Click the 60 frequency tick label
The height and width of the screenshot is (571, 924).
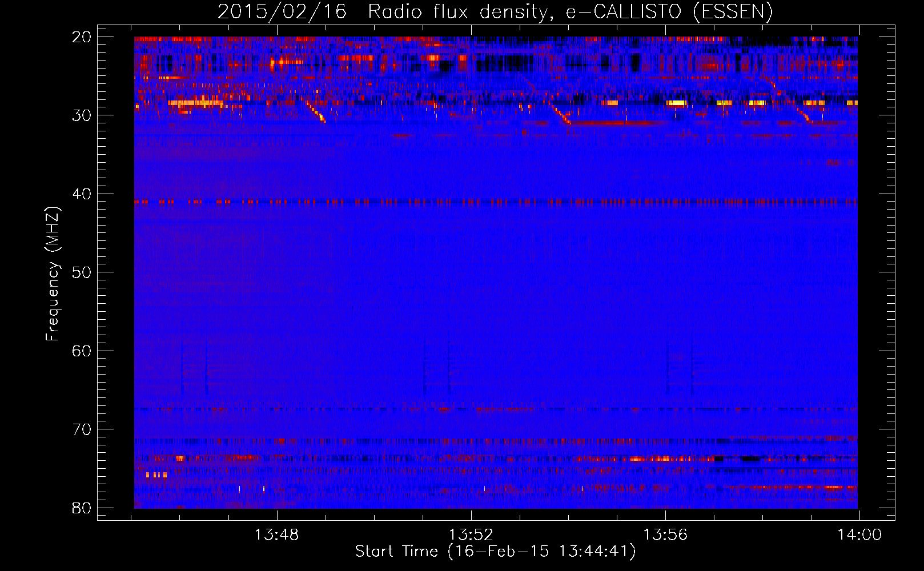coord(82,351)
